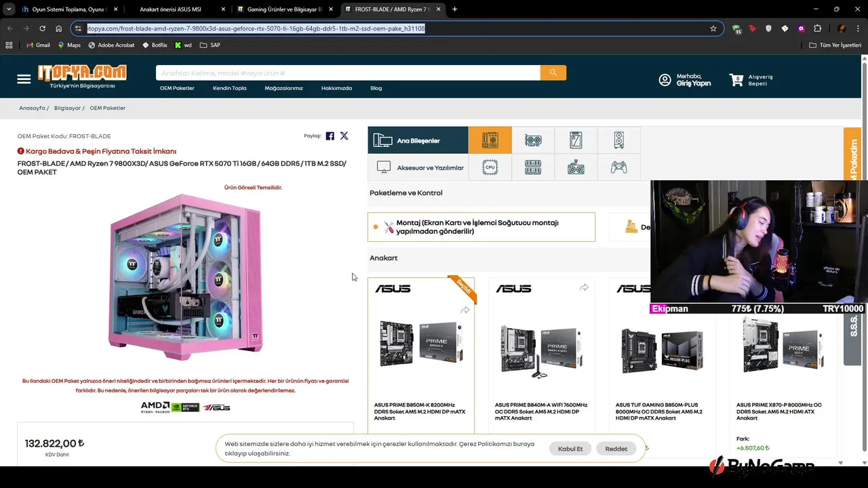Screen dimensions: 868x488
Task: Open the OEM Paketler menu item
Action: point(177,88)
